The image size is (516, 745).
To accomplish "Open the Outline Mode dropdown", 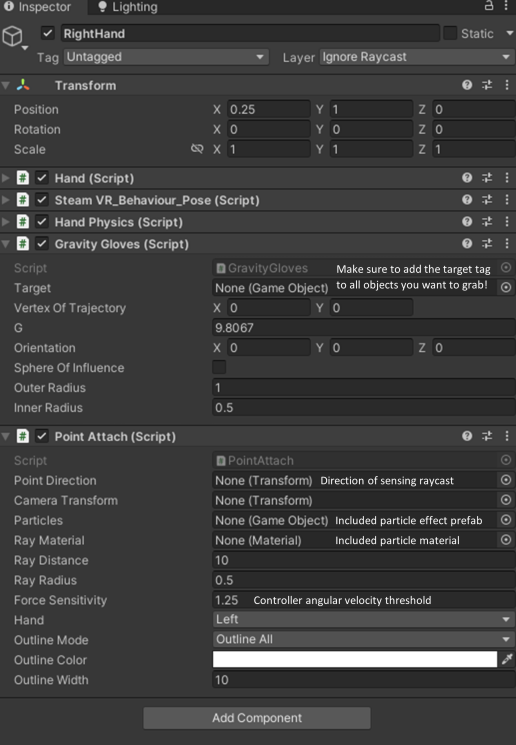I will 363,640.
